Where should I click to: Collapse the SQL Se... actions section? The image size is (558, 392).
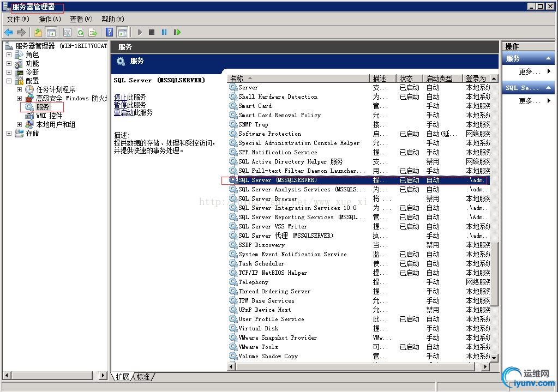pyautogui.click(x=548, y=88)
